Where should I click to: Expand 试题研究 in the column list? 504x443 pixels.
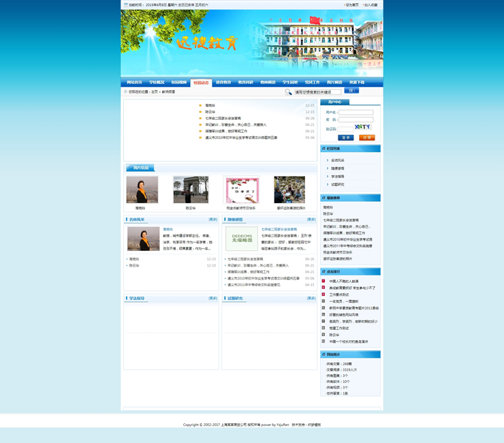[x=337, y=185]
